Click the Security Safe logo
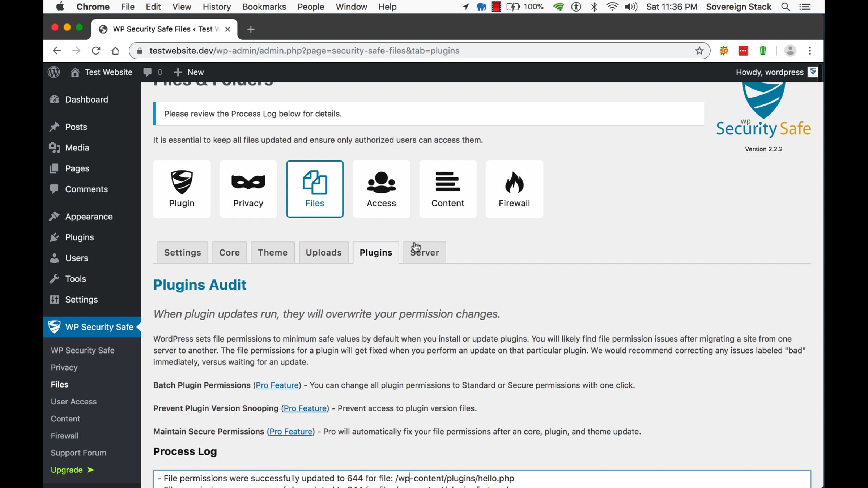This screenshot has height=488, width=868. [763, 110]
